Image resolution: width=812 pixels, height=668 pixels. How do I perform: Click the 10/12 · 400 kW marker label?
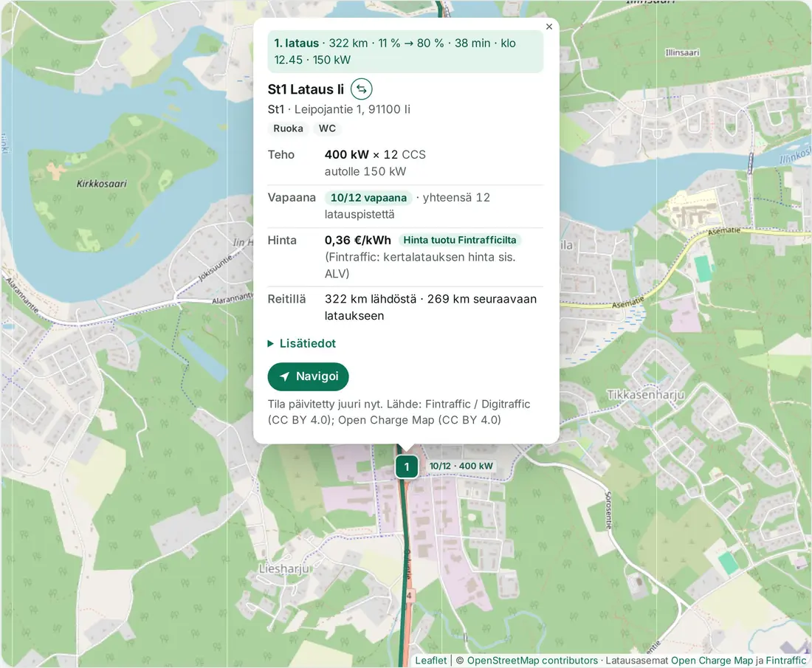(461, 466)
